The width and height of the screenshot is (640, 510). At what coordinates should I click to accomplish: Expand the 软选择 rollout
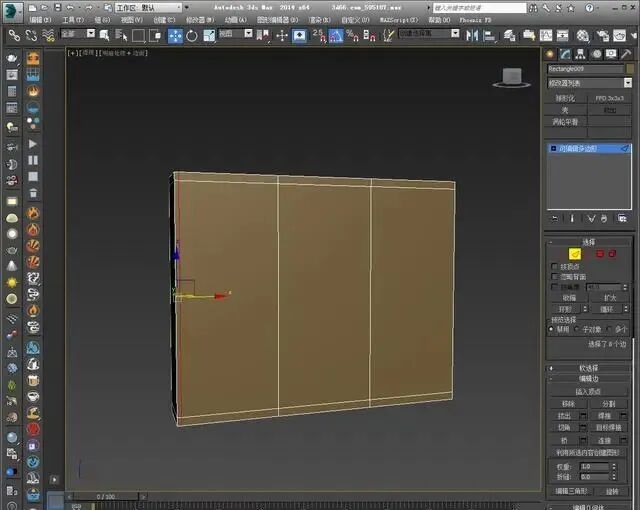[589, 368]
